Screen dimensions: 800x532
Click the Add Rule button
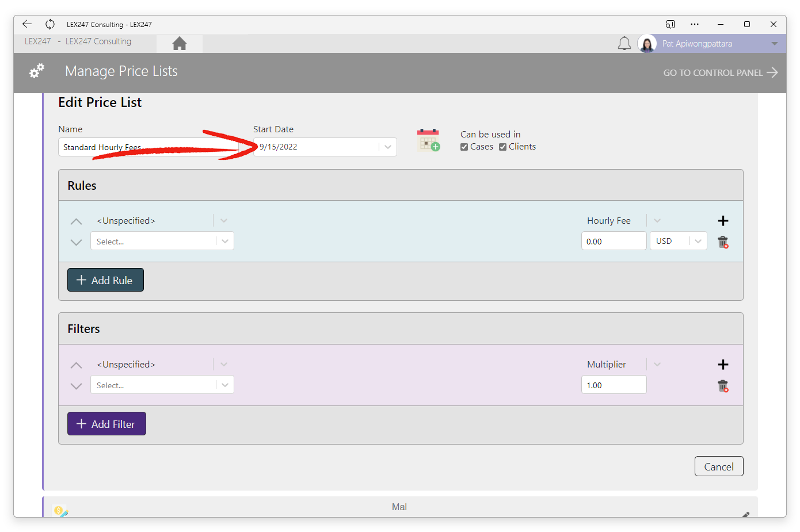[105, 280]
